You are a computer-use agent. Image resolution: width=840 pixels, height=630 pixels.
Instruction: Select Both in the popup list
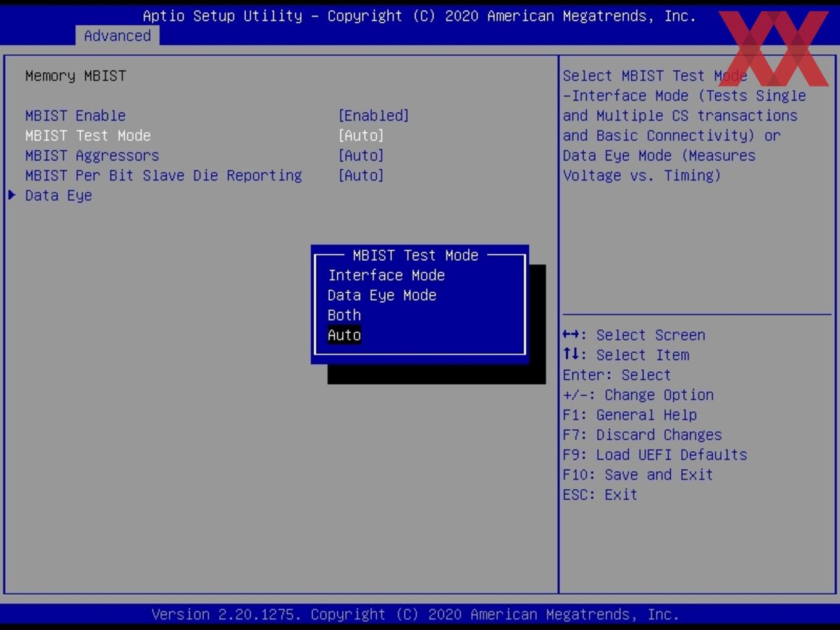tap(344, 315)
